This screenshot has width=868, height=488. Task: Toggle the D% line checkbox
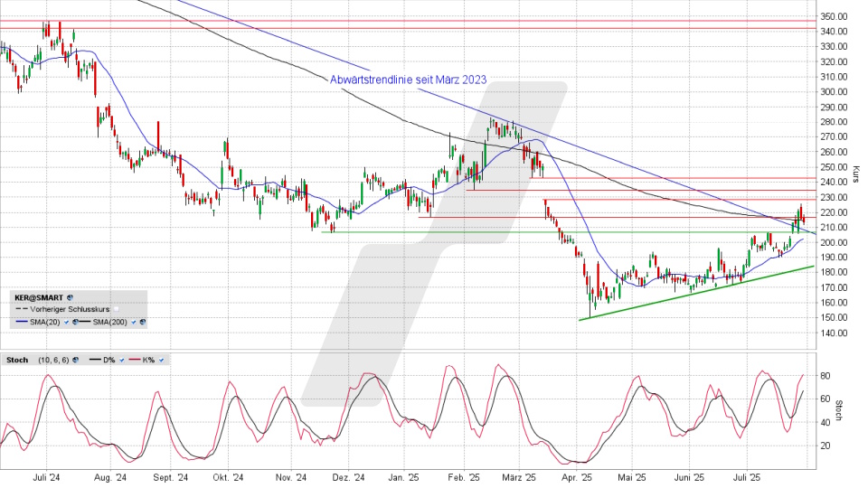coord(122,360)
